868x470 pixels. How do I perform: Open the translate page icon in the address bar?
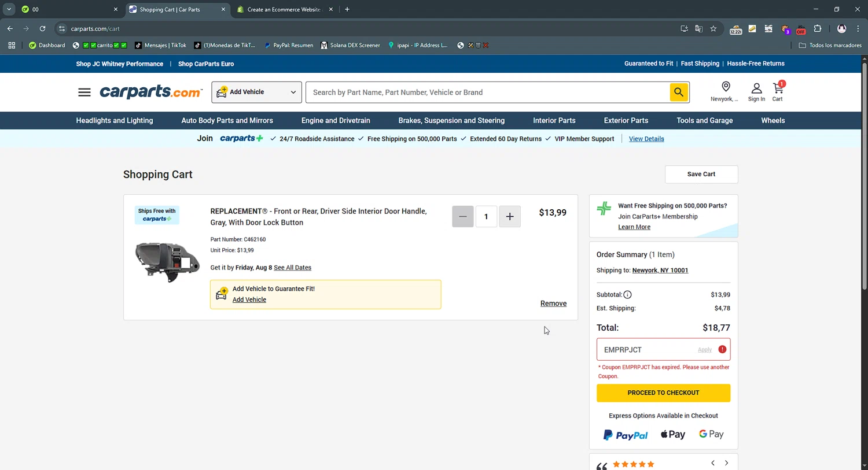coord(699,28)
